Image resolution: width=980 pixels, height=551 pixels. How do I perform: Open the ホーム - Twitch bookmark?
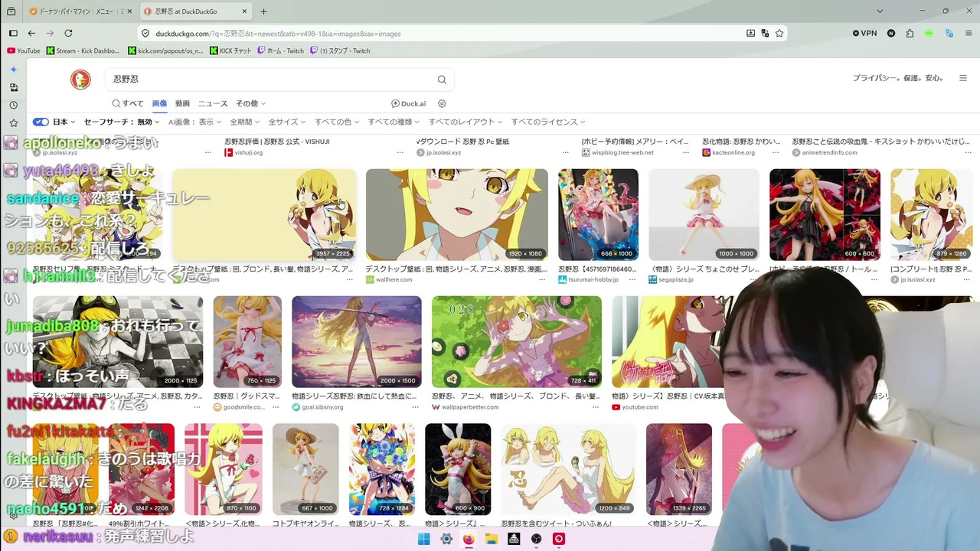click(281, 51)
